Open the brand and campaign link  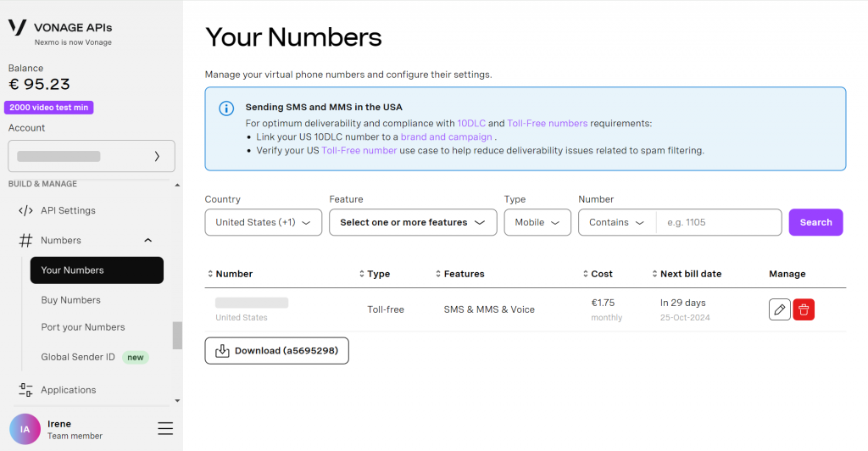click(x=446, y=136)
